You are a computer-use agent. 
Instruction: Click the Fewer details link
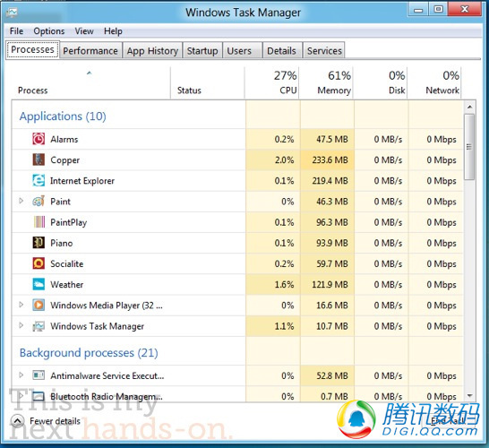tap(55, 421)
